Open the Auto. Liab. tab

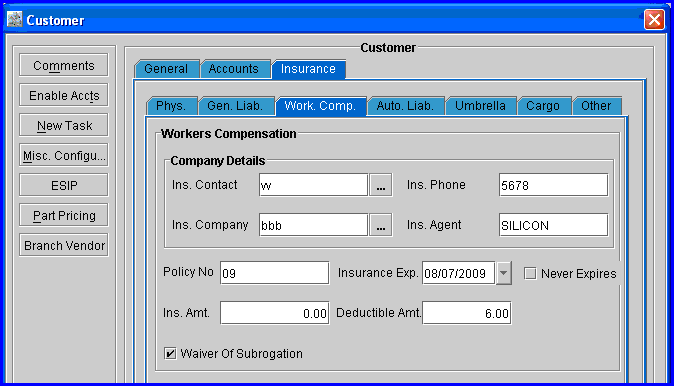pos(405,106)
